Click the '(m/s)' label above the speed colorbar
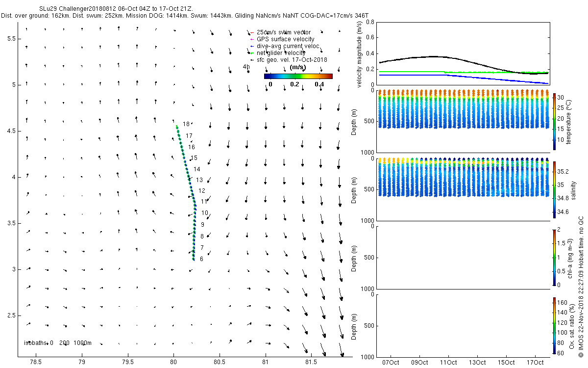 (298, 67)
